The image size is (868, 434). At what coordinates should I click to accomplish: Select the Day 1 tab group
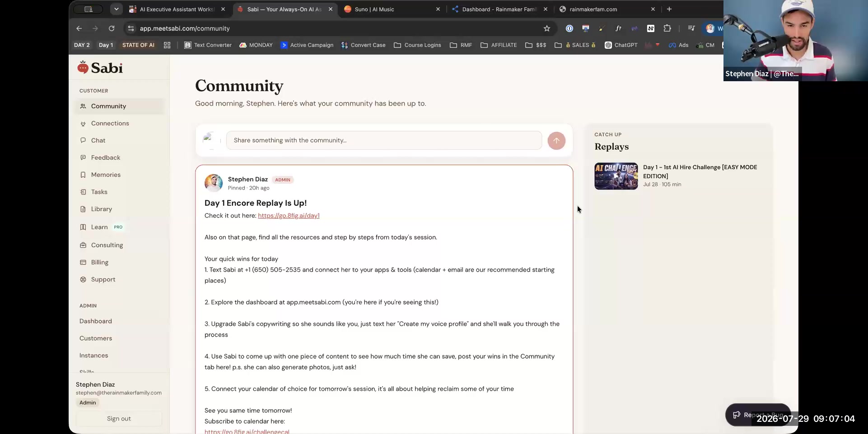(106, 45)
